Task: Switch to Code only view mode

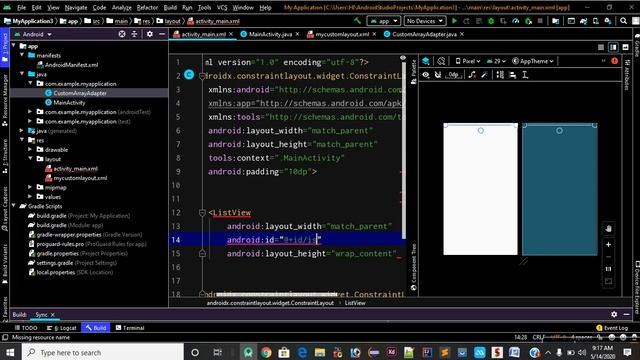Action: click(x=601, y=48)
